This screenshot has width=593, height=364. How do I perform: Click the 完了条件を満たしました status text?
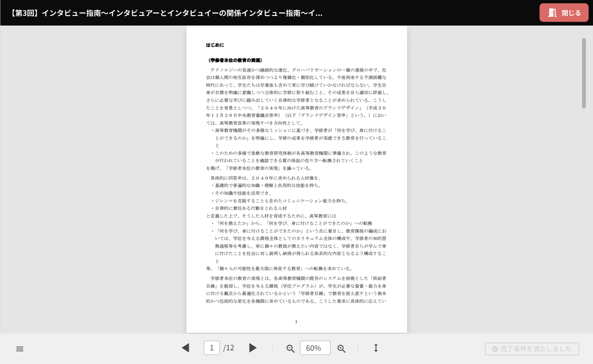[x=536, y=349]
